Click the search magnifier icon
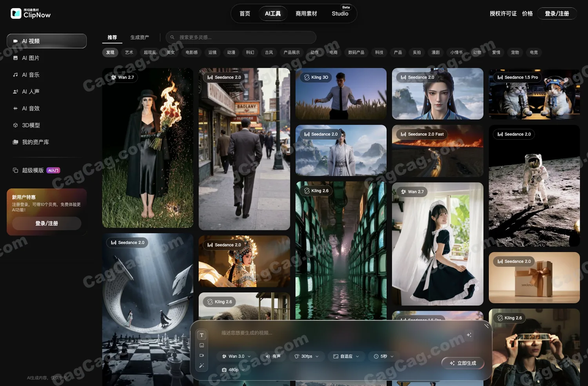Viewport: 588px width, 386px height. click(x=172, y=37)
